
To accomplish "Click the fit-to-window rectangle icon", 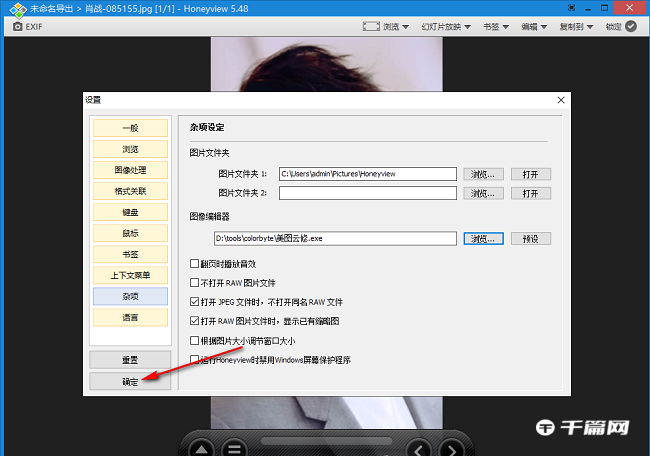I will (x=371, y=27).
